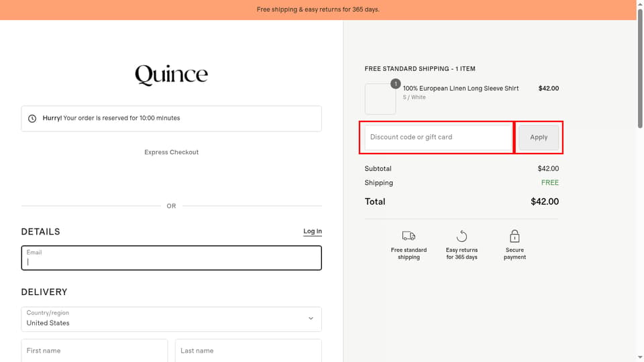Viewport: 644px width, 362px height.
Task: Click the 'FREE STANDARD SHIPPING - 1 ITEM' heading
Action: (x=420, y=69)
